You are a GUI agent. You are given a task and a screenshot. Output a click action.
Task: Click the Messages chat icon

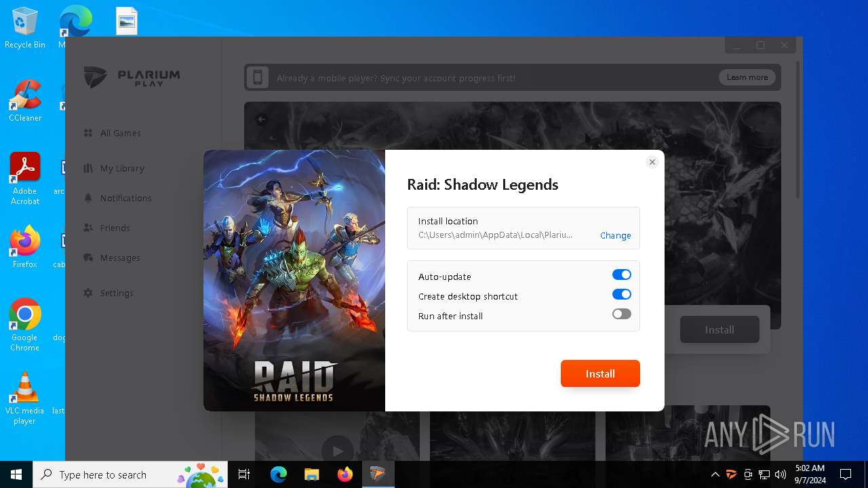88,258
